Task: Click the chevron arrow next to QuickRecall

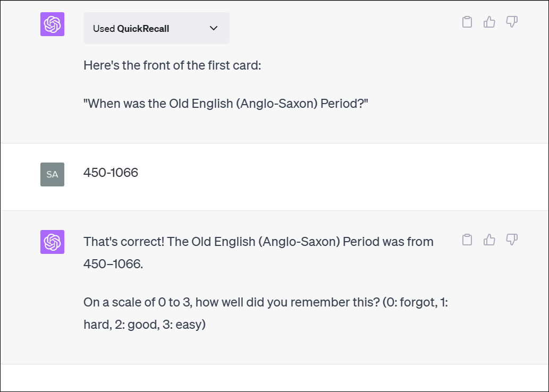Action: [x=214, y=28]
